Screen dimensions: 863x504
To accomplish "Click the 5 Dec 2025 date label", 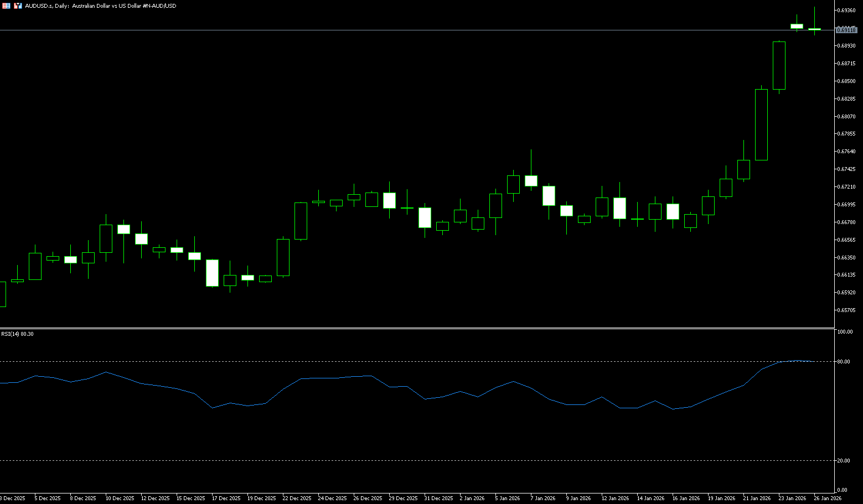I will (47, 498).
